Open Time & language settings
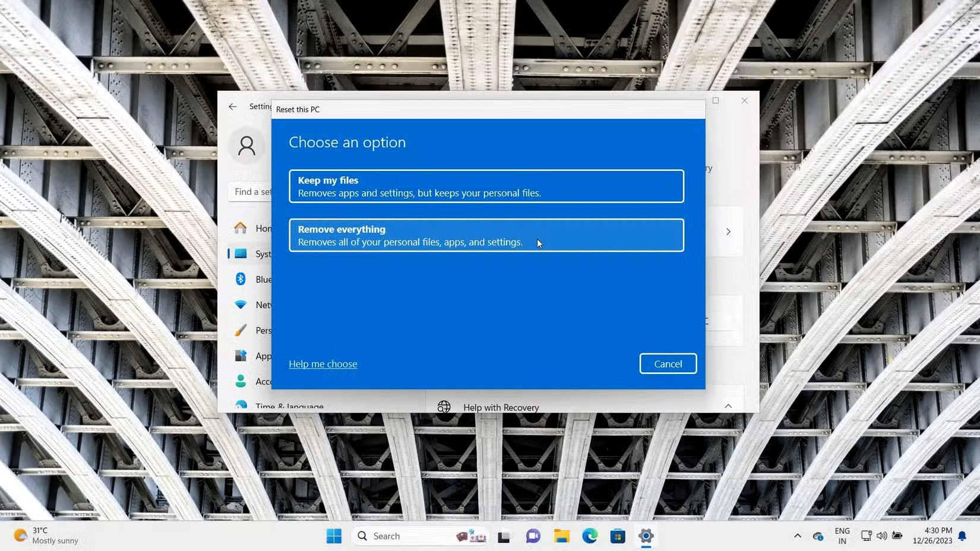 tap(241, 406)
